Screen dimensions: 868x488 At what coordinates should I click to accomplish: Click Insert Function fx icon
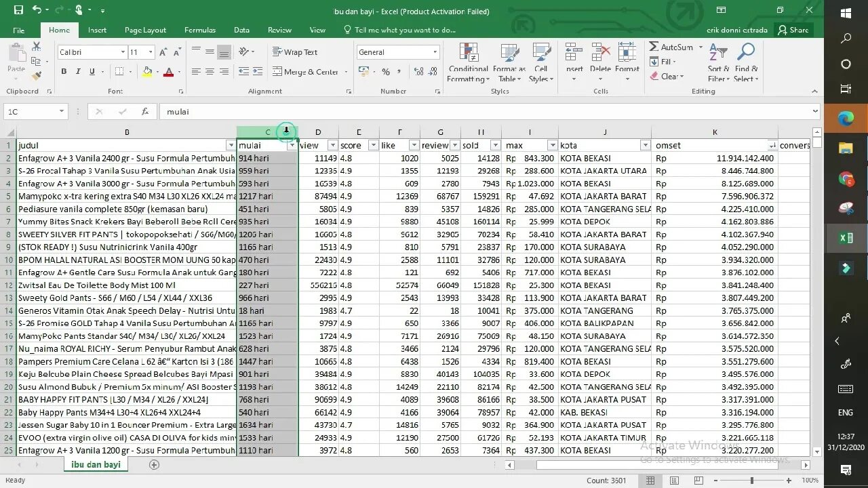tap(144, 112)
